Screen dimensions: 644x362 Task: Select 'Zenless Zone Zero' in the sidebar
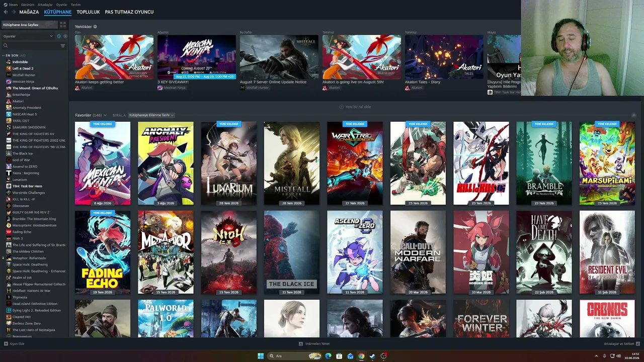click(x=27, y=323)
